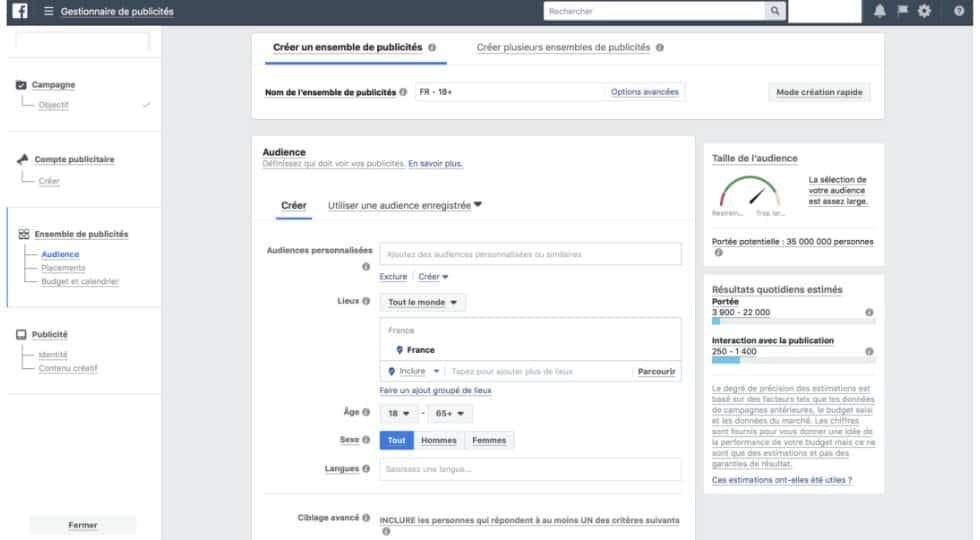The image size is (980, 540).
Task: Click info icon under Portée potentielle
Action: 718,252
